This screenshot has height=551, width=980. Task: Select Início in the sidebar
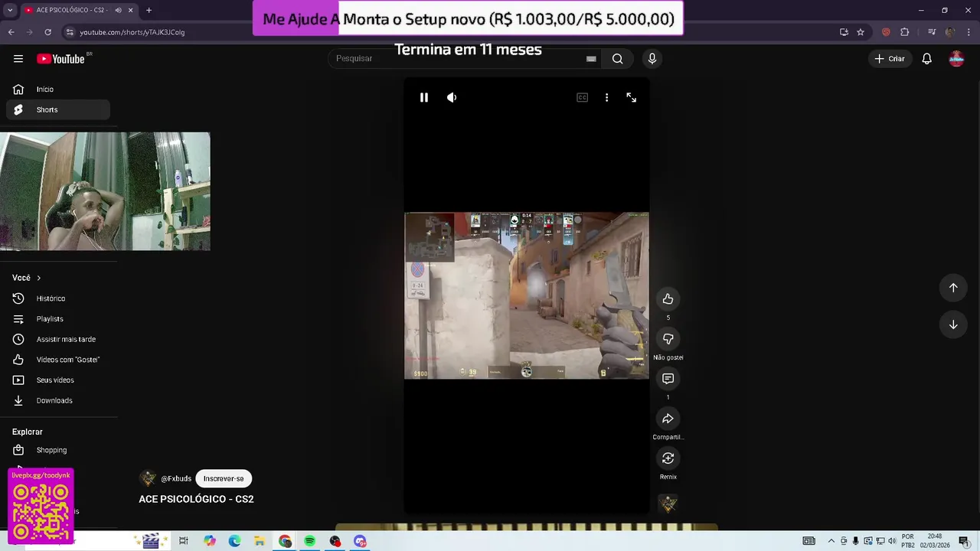coord(58,90)
